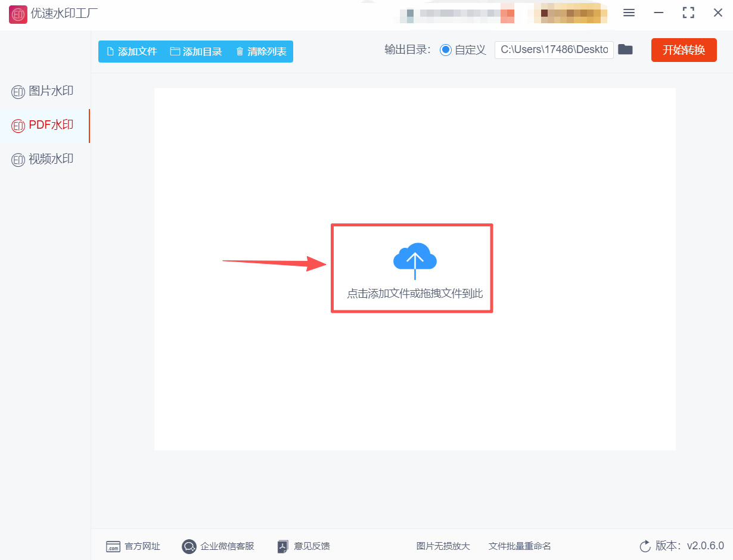Click the 开始转换 button

click(x=684, y=49)
